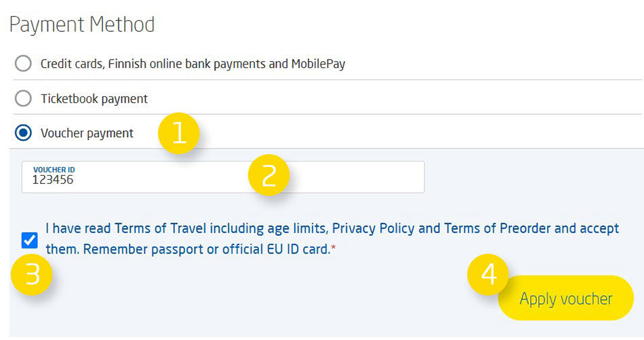This screenshot has width=644, height=340.
Task: Click the yellow step 1 marker
Action: (x=178, y=134)
